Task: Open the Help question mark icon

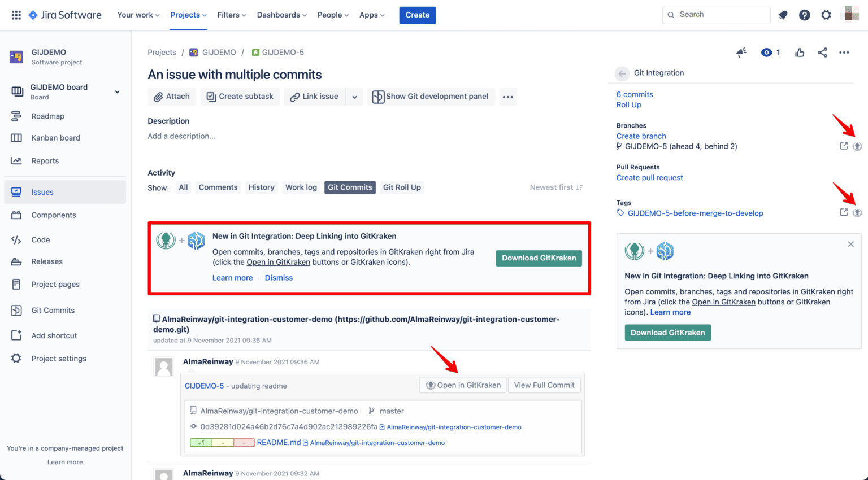Action: (x=804, y=15)
